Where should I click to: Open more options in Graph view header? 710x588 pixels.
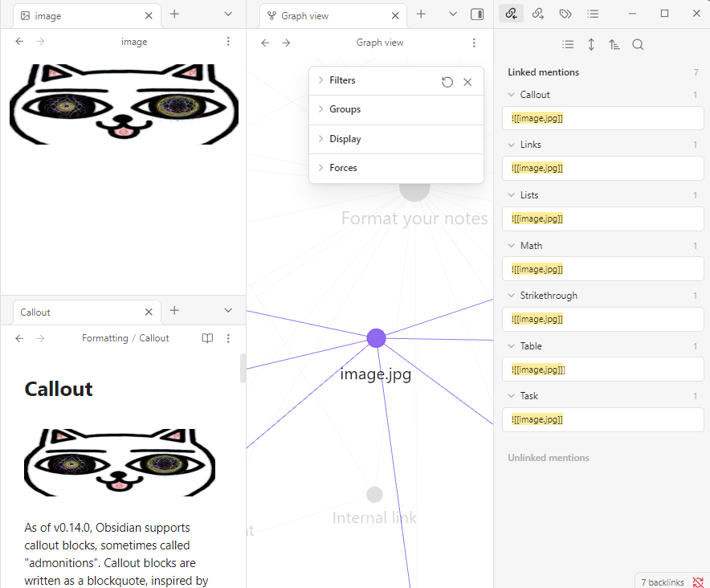point(474,43)
